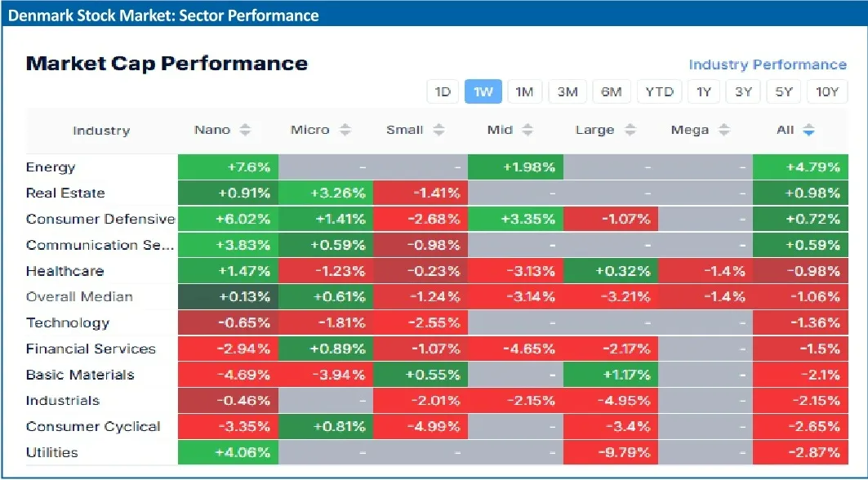
Task: Select the 1Y time range
Action: (703, 91)
